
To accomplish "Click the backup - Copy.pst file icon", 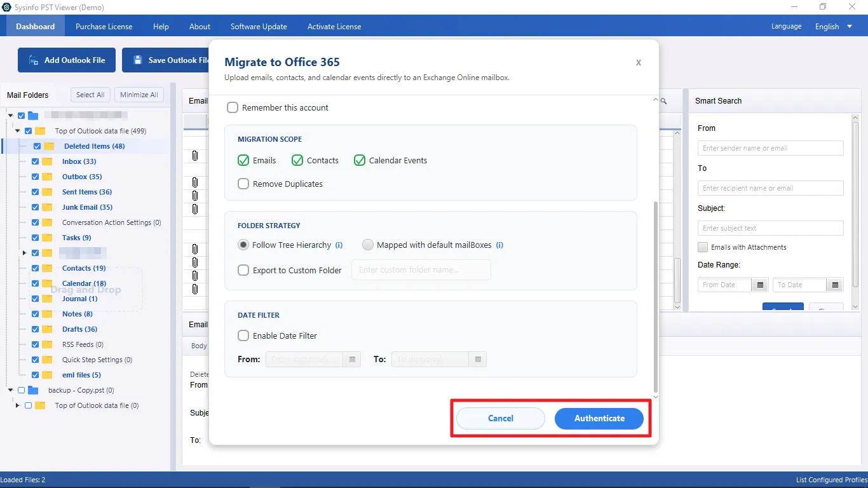I will pyautogui.click(x=33, y=390).
